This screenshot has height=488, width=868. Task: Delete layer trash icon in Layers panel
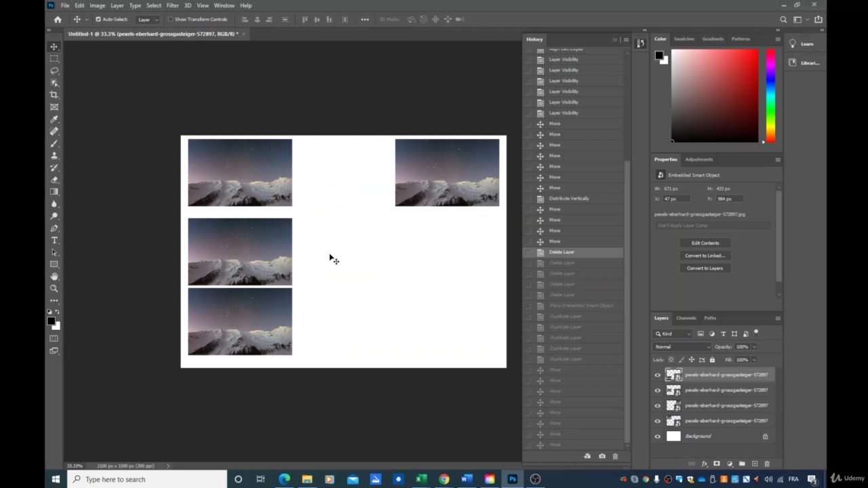click(x=767, y=464)
